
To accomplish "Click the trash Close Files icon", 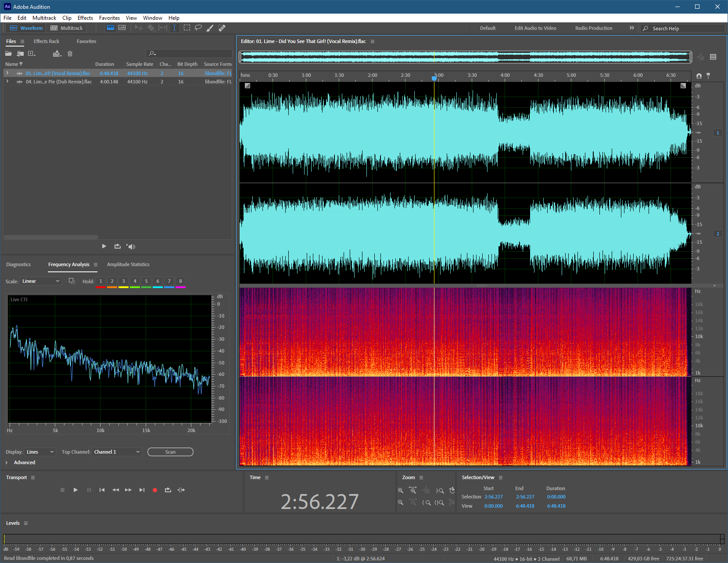I will [70, 54].
